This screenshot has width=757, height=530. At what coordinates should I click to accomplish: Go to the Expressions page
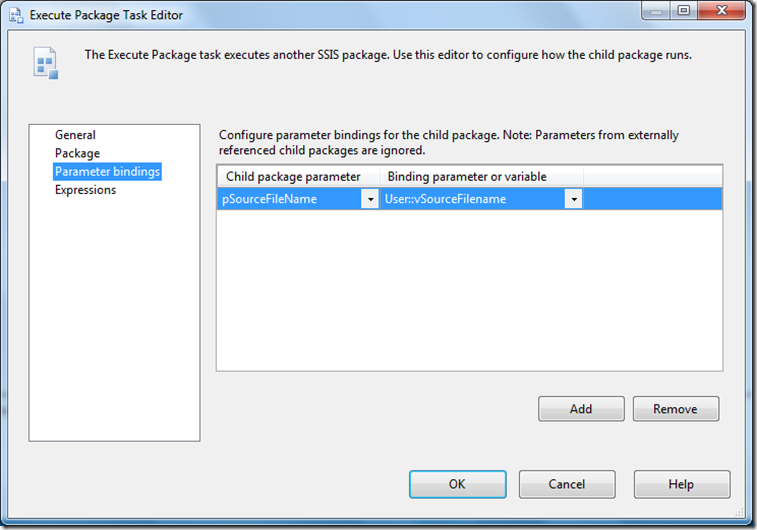85,190
